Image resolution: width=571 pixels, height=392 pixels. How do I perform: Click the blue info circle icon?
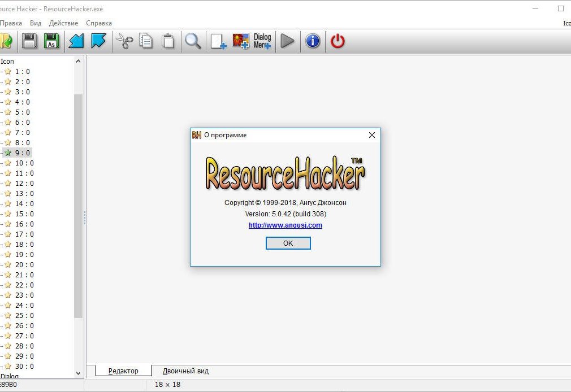pyautogui.click(x=313, y=41)
